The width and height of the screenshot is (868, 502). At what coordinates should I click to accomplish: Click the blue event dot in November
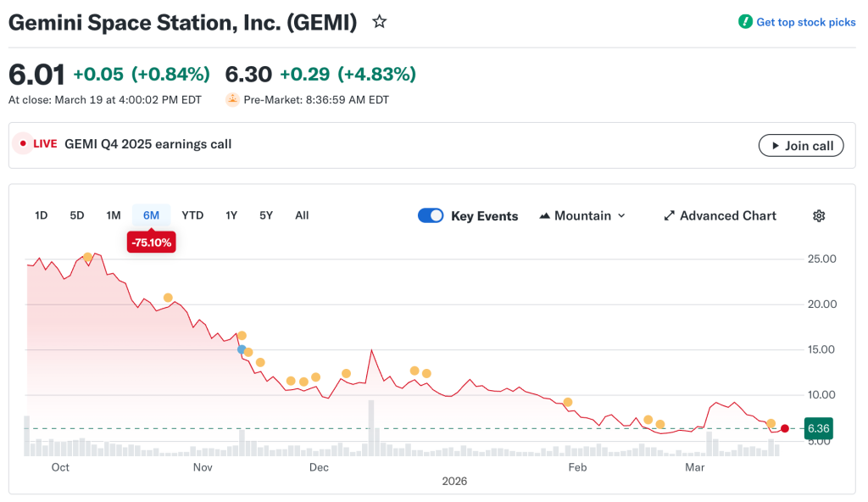[242, 349]
